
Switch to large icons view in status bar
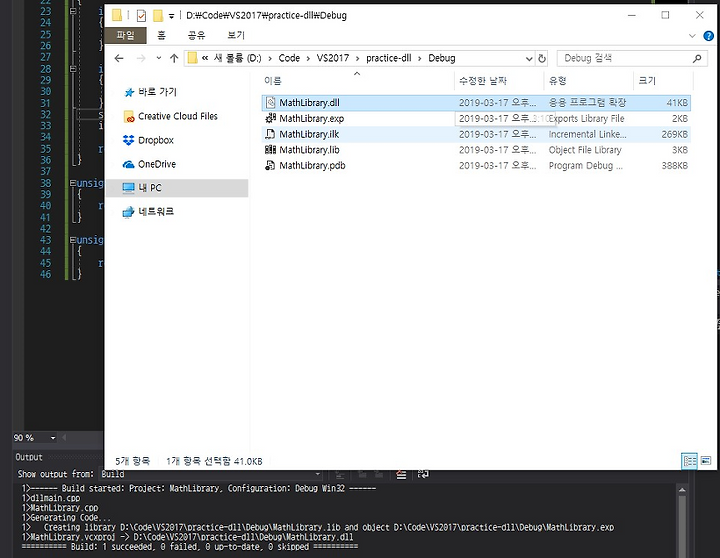tap(706, 461)
